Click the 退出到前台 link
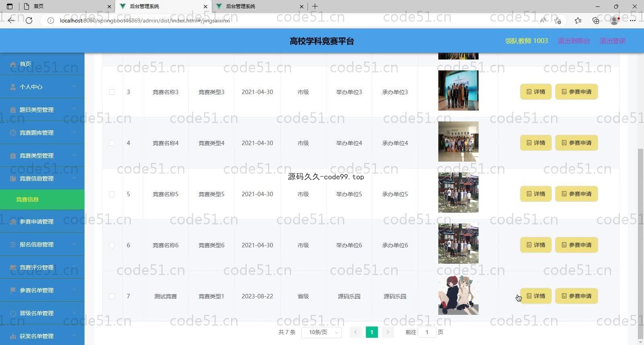Image resolution: width=644 pixels, height=345 pixels. [x=574, y=41]
